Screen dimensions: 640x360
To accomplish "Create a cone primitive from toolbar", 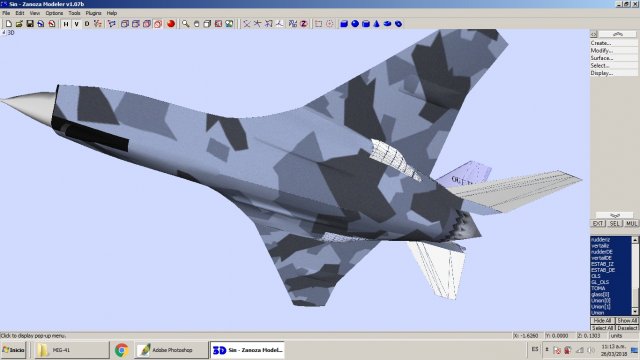I will point(376,24).
